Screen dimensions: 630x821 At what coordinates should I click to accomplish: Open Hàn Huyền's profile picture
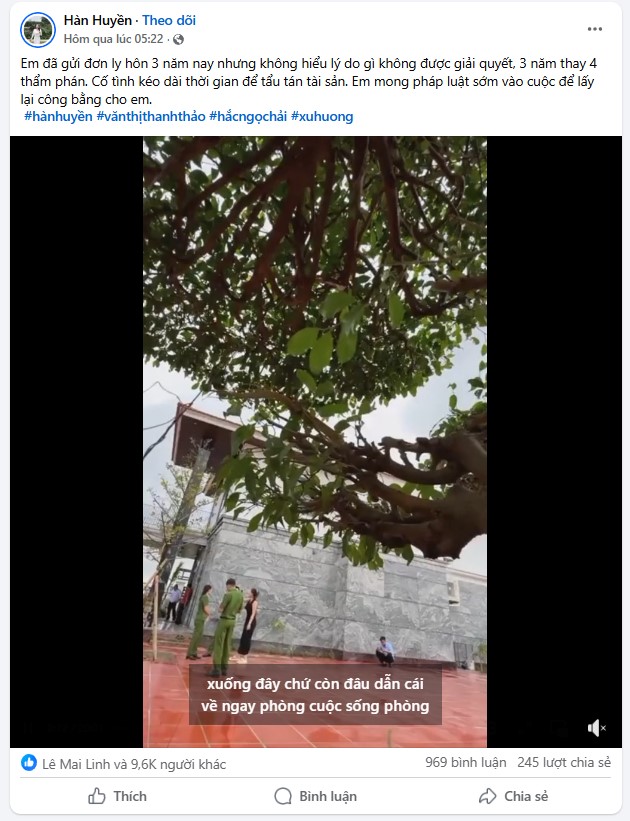pyautogui.click(x=38, y=30)
